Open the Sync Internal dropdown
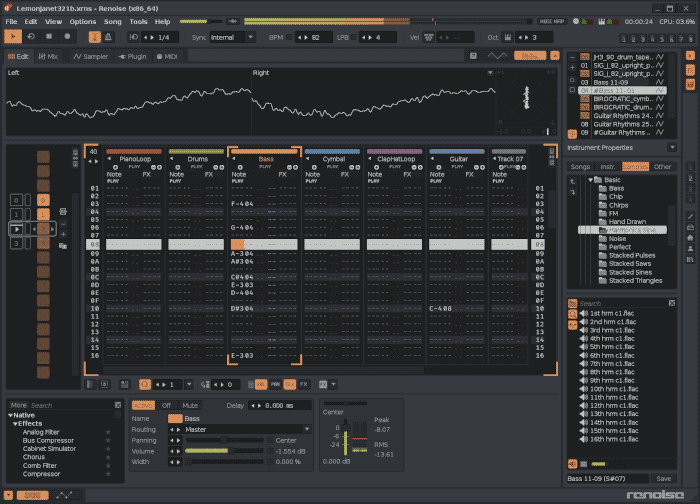The height and width of the screenshot is (504, 700). [232, 37]
